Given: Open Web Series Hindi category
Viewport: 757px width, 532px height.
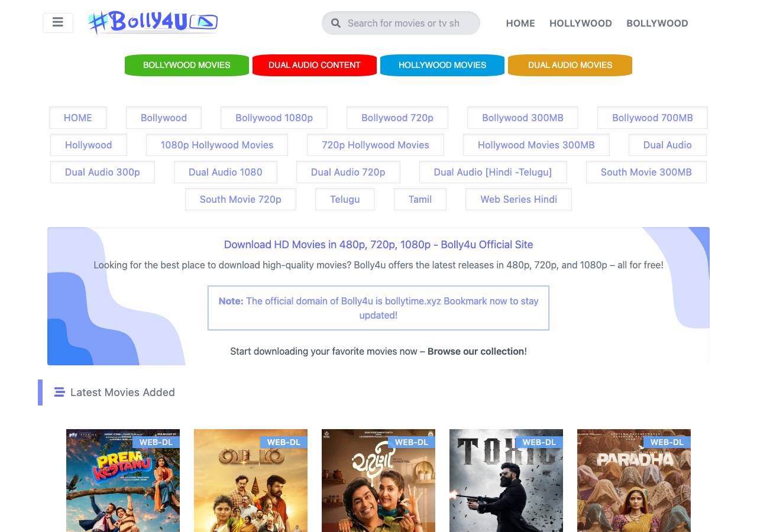Looking at the screenshot, I should pos(519,199).
